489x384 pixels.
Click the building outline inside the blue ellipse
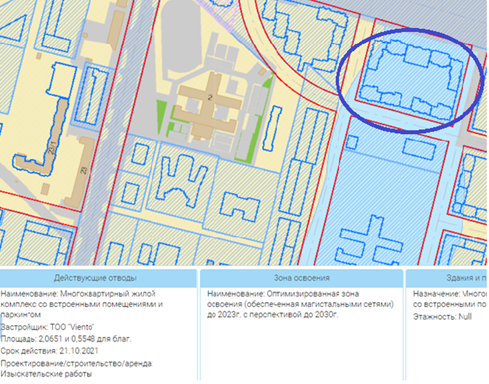(x=411, y=79)
